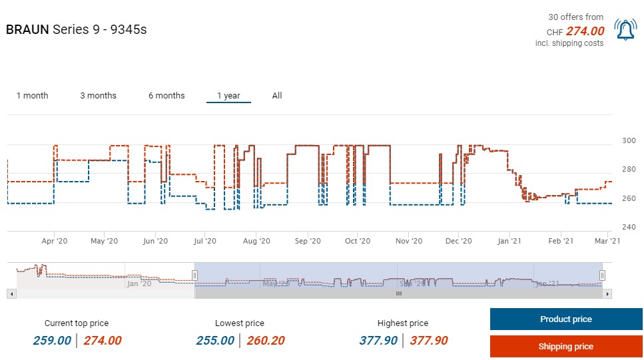Viewport: 644px width, 360px height.
Task: Click the navigator right scroll arrow
Action: (x=607, y=293)
